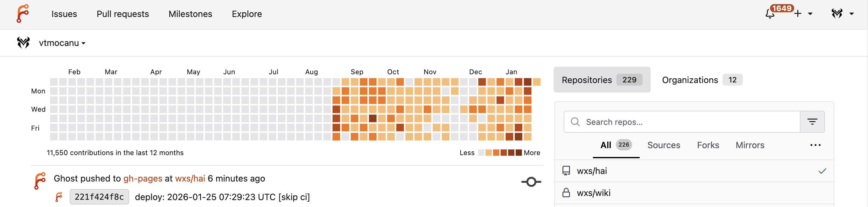Image resolution: width=868 pixels, height=207 pixels.
Task: Click the commit icon beside push activity
Action: (531, 182)
